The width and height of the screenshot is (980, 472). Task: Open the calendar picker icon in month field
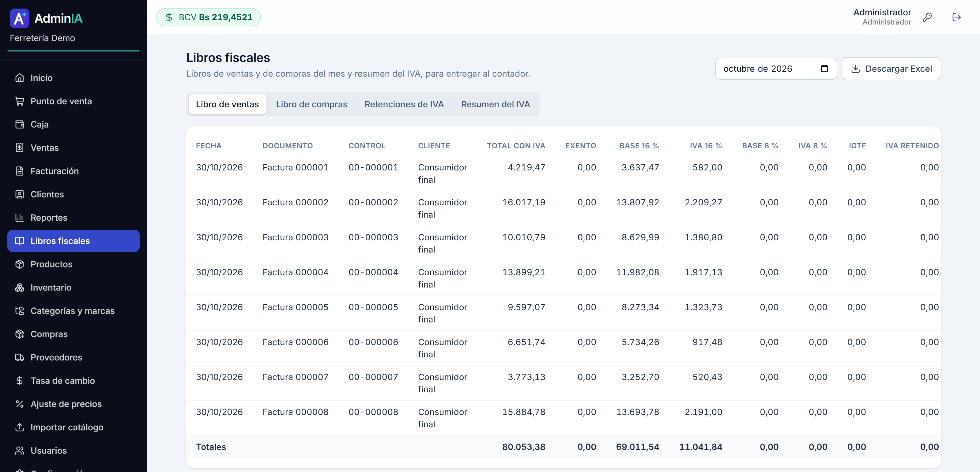tap(824, 69)
